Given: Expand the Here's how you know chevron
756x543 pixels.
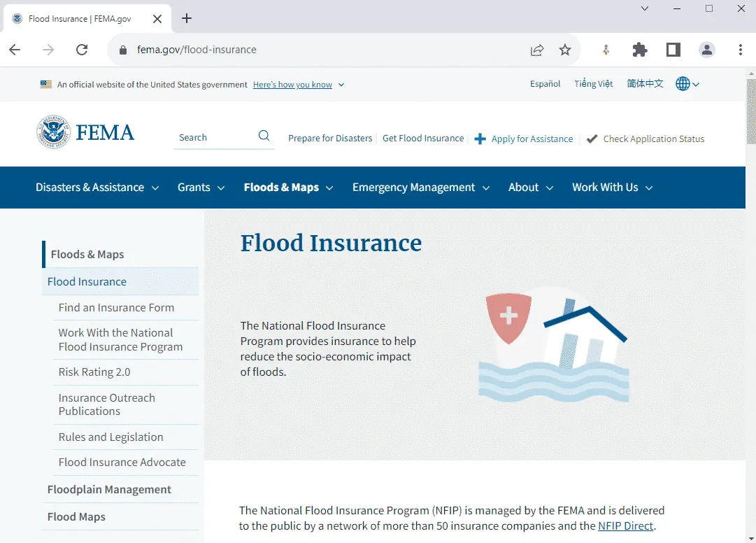Looking at the screenshot, I should (x=341, y=85).
